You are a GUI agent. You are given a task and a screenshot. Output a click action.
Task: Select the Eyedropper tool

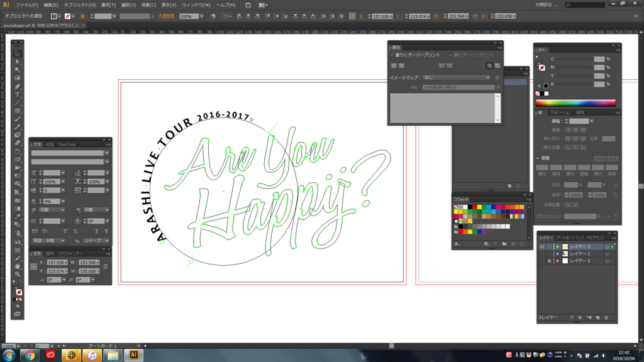tap(17, 217)
